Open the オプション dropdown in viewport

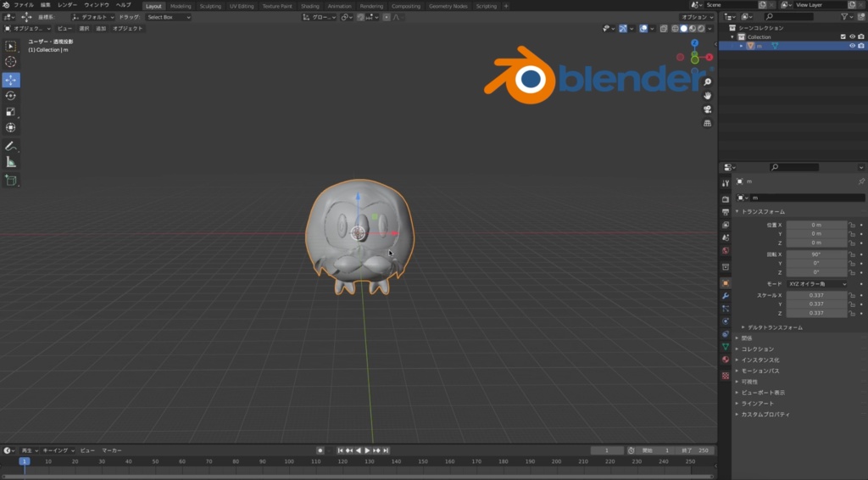(x=698, y=17)
